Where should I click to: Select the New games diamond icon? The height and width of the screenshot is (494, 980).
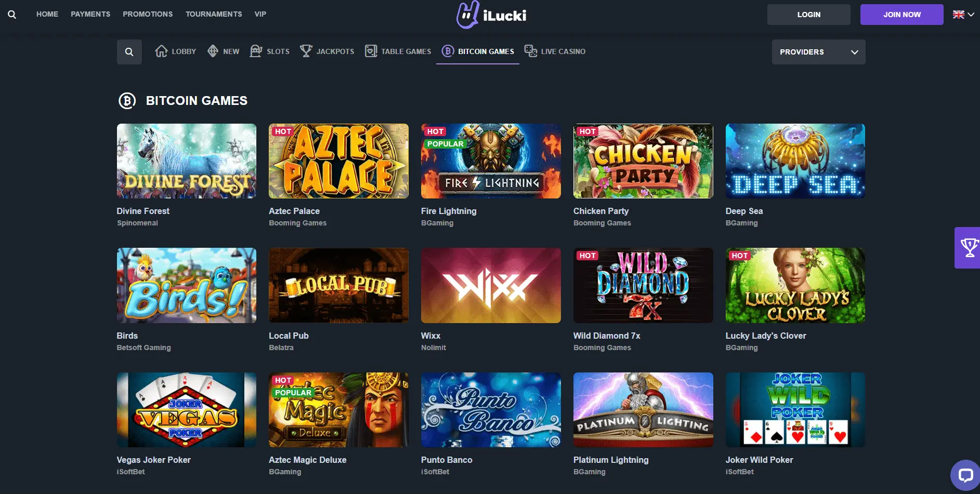click(213, 51)
